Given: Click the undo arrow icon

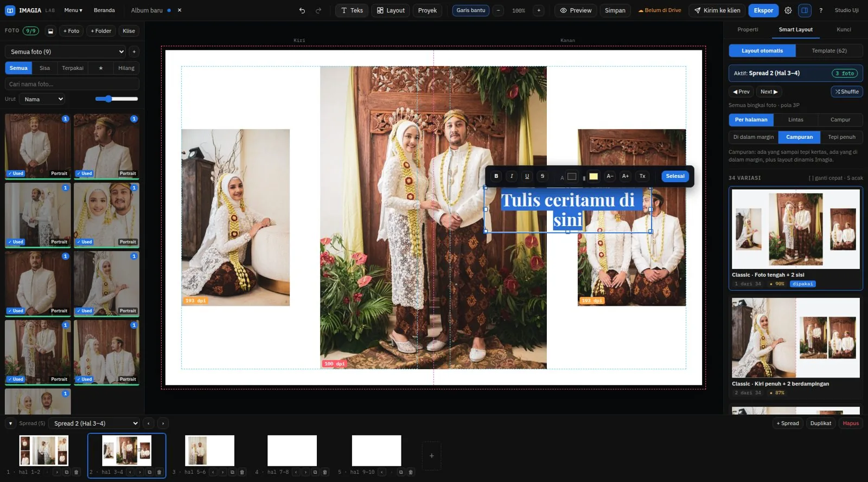Looking at the screenshot, I should (302, 10).
